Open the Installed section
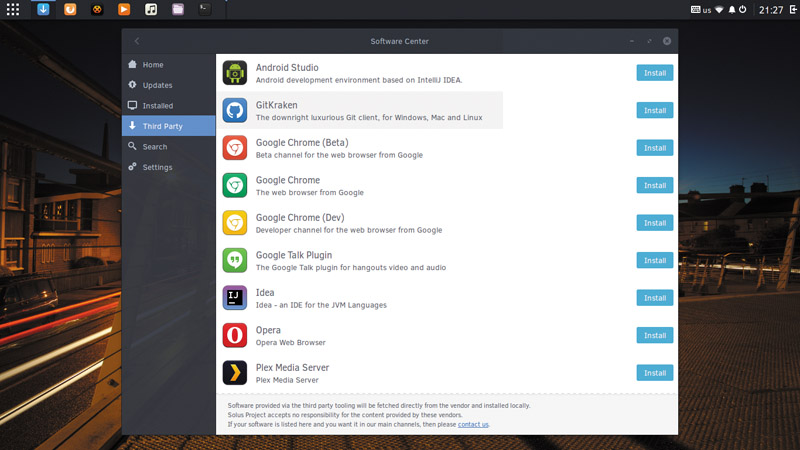The width and height of the screenshot is (800, 450). (x=168, y=106)
